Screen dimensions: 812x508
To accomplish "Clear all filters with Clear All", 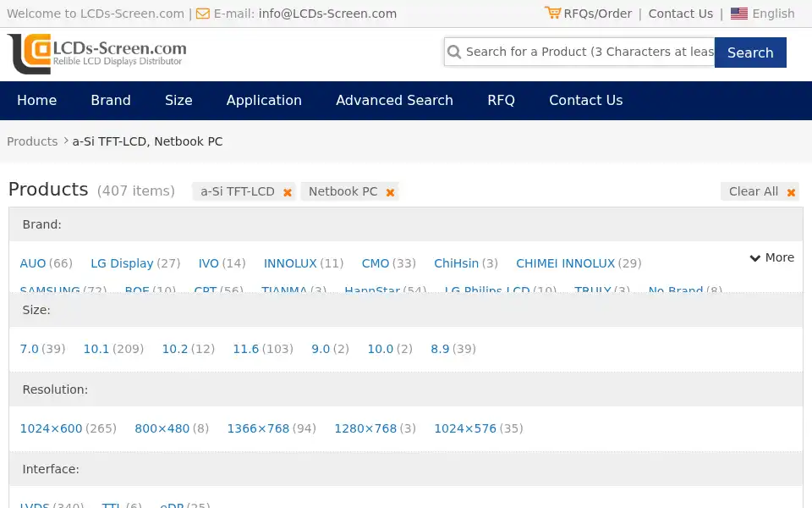I will pos(760,191).
